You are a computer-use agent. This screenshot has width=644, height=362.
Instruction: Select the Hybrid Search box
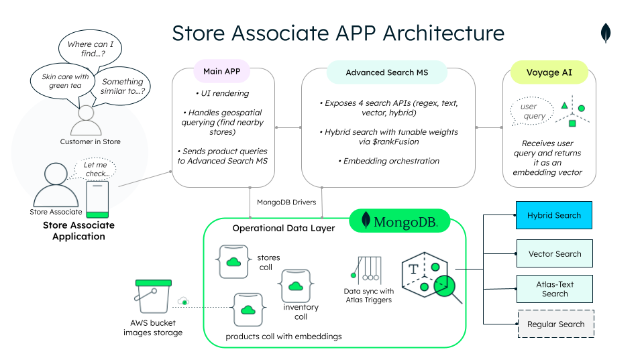click(x=554, y=215)
